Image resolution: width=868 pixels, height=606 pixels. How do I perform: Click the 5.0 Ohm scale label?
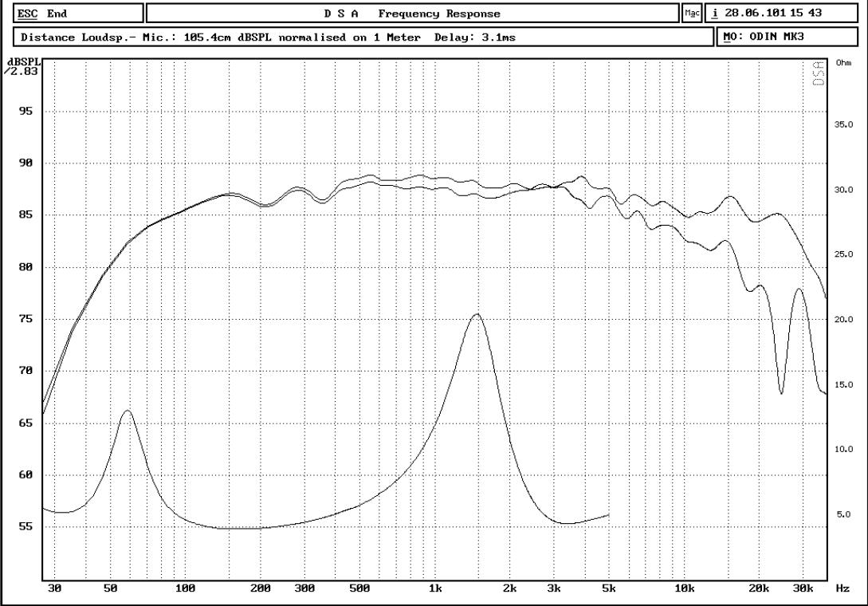(x=844, y=514)
